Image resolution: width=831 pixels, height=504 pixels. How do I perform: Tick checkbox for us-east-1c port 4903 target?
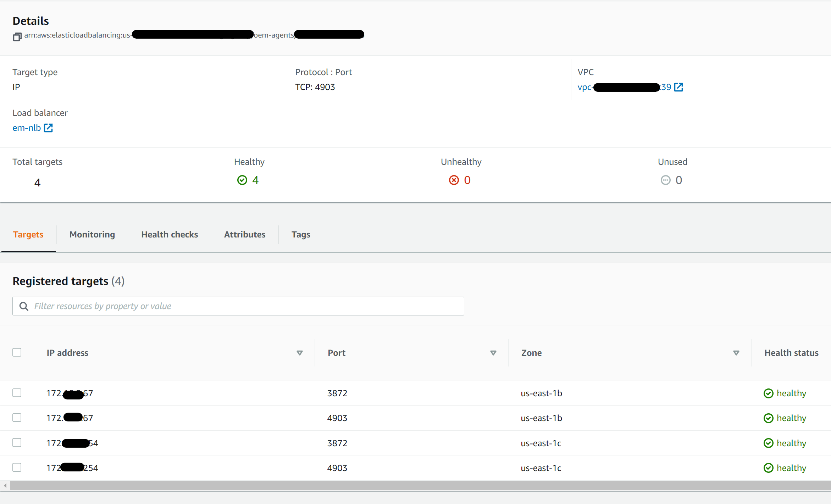(x=17, y=467)
